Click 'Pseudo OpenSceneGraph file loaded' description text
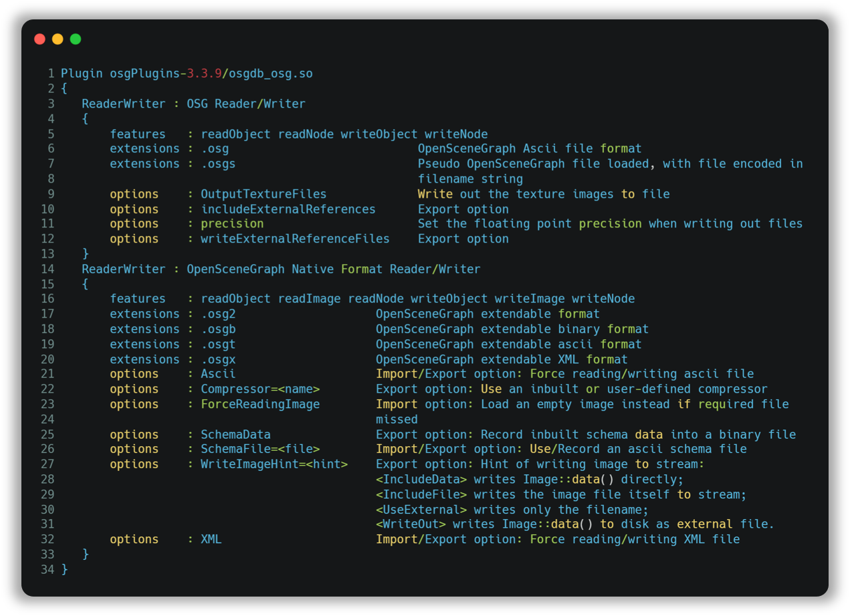850x616 pixels. pyautogui.click(x=534, y=164)
